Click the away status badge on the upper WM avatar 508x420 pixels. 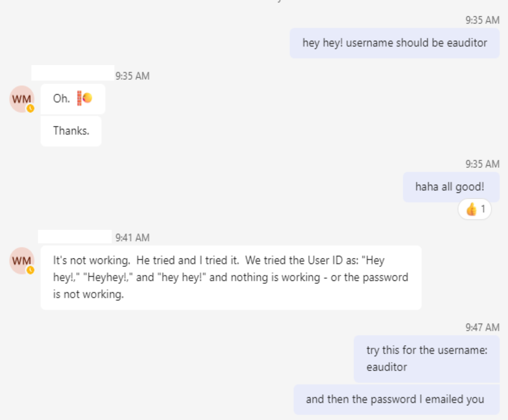[x=31, y=108]
